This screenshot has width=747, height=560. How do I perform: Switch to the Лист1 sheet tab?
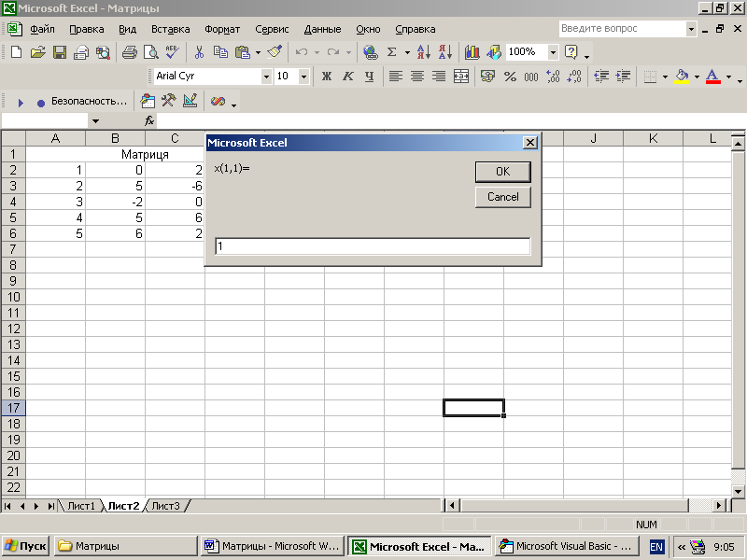click(x=81, y=506)
